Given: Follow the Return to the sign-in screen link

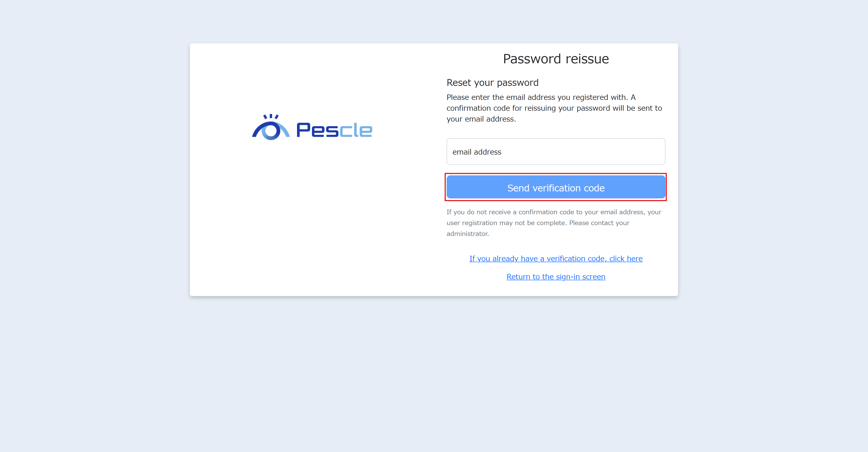Looking at the screenshot, I should tap(556, 277).
